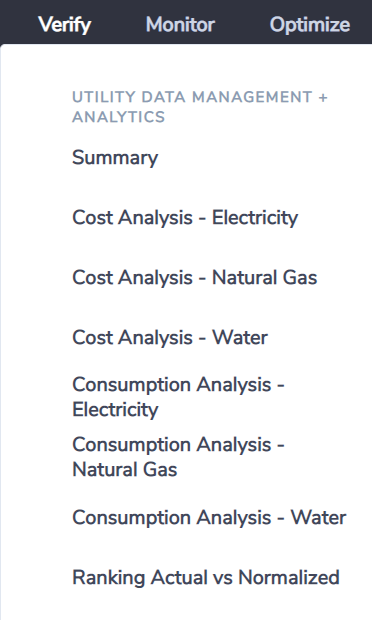Choose the Summary link under utility analytics

click(x=115, y=157)
